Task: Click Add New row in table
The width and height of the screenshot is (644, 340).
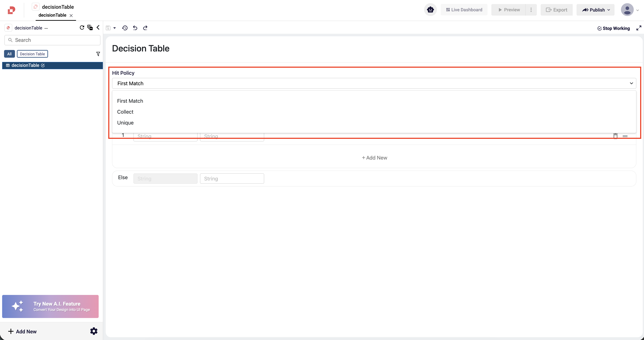Action: (x=374, y=158)
